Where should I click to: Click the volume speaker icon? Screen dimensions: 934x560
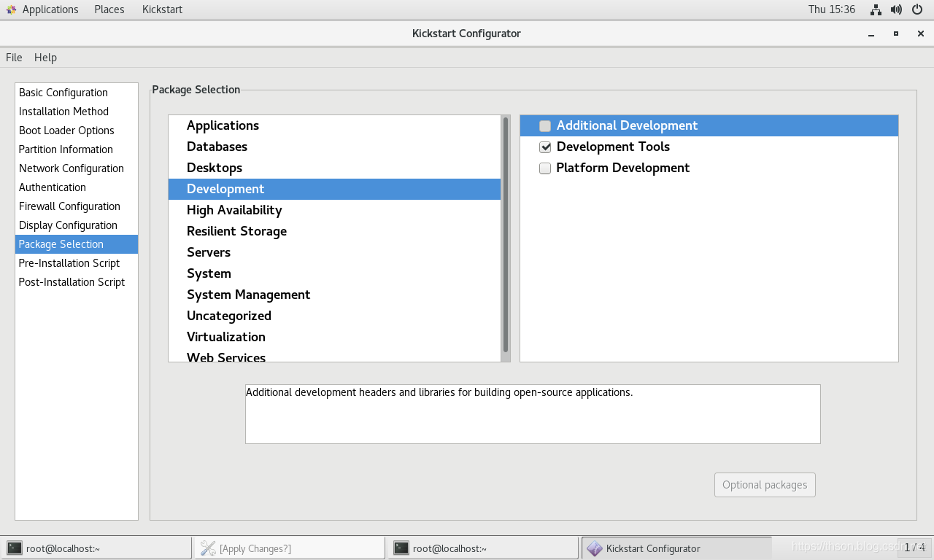click(x=896, y=9)
